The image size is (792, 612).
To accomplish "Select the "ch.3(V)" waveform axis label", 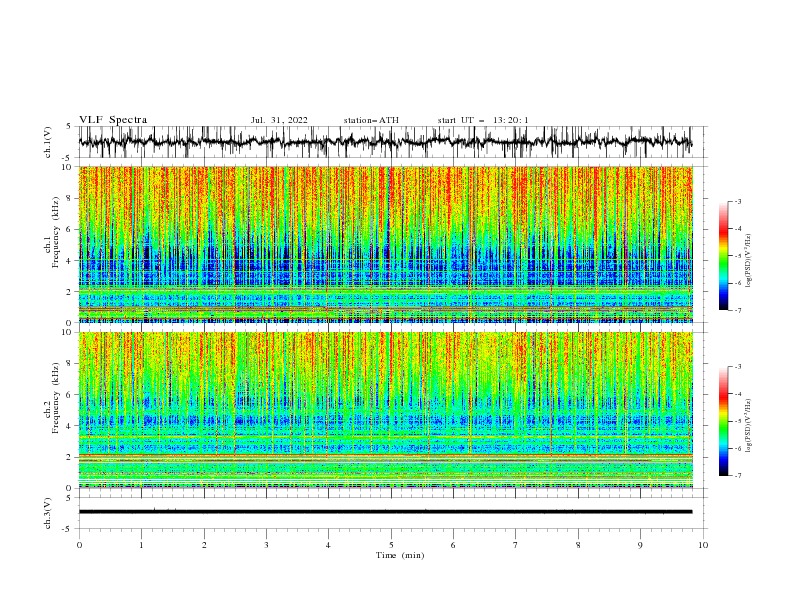I will tap(48, 513).
